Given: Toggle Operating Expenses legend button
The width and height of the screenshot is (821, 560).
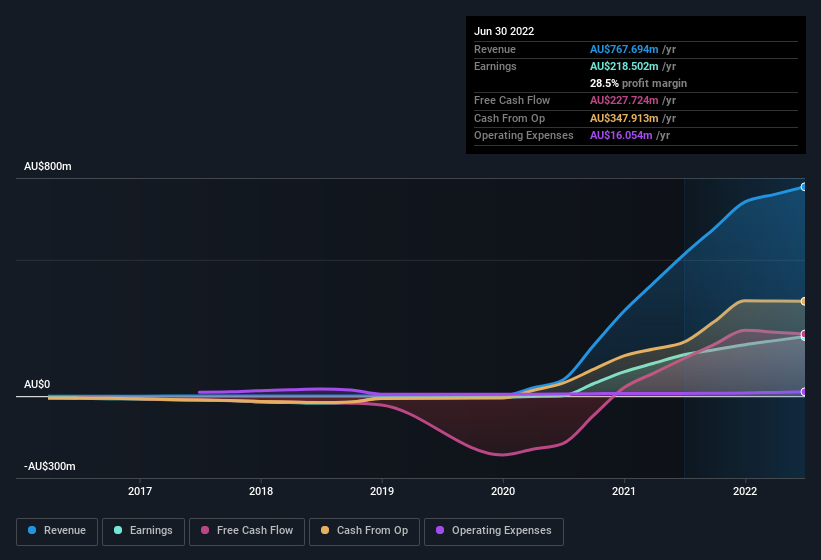Looking at the screenshot, I should pos(493,531).
